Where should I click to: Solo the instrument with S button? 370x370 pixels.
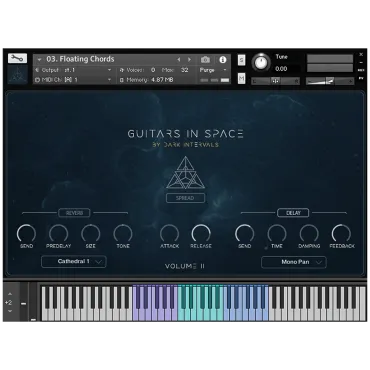[x=242, y=60]
